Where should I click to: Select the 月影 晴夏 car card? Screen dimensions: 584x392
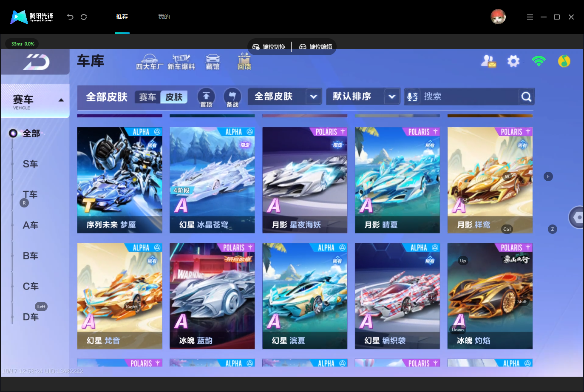pyautogui.click(x=397, y=180)
